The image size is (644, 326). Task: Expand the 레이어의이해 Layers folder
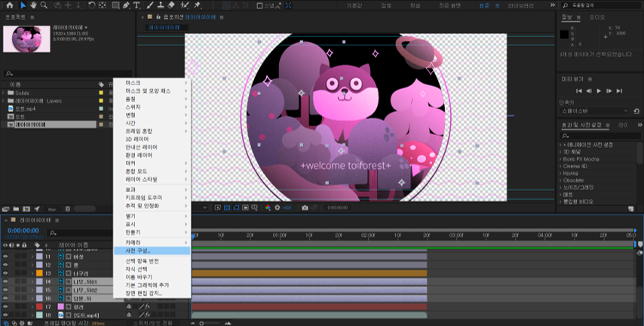click(3, 100)
